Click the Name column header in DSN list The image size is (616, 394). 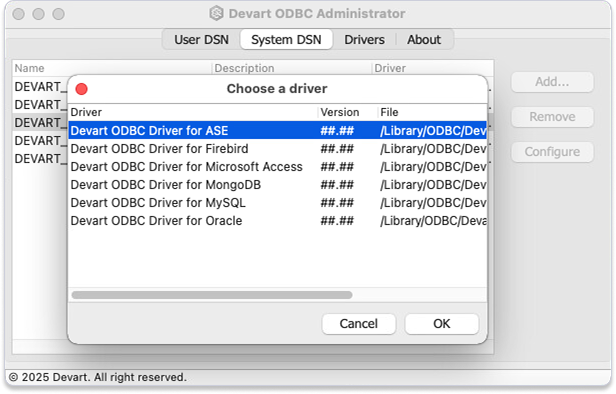click(112, 68)
